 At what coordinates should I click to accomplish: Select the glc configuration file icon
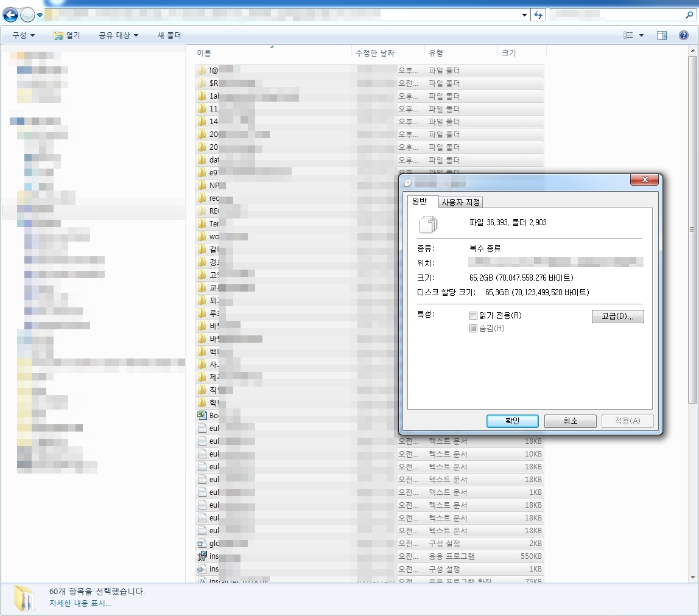click(x=202, y=544)
